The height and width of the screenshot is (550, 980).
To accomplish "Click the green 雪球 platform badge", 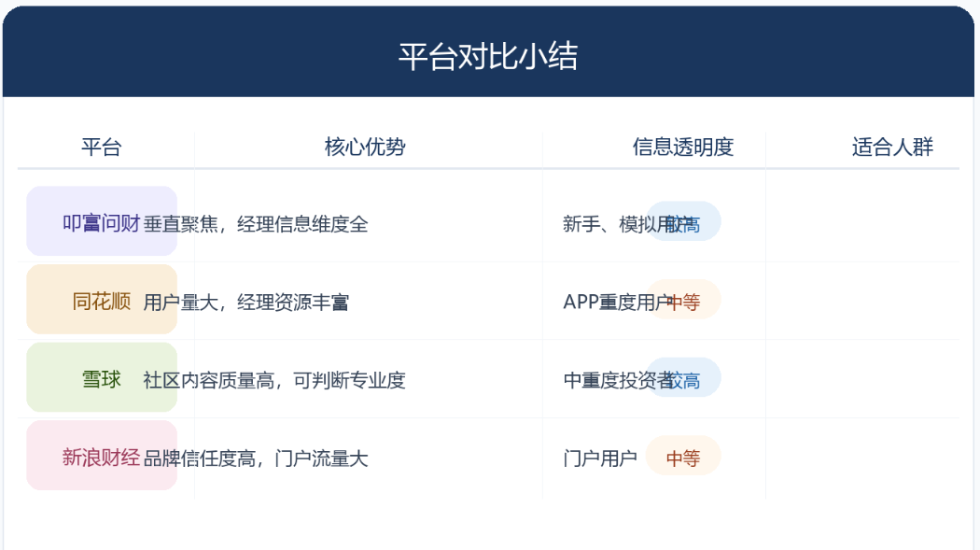I will tap(101, 377).
